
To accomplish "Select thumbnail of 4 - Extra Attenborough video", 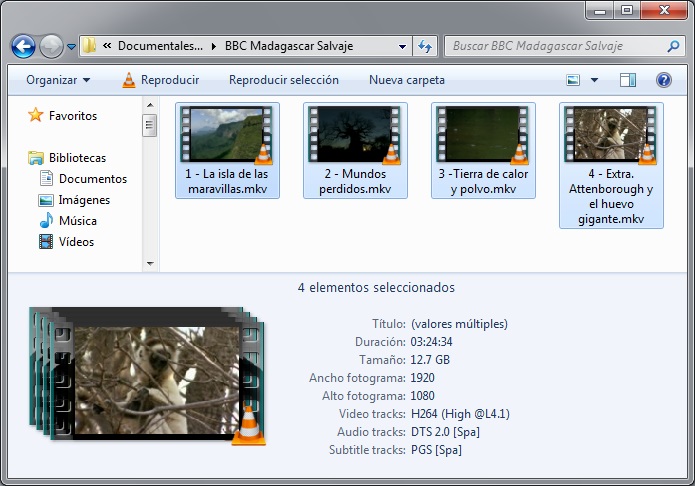I will pos(611,134).
